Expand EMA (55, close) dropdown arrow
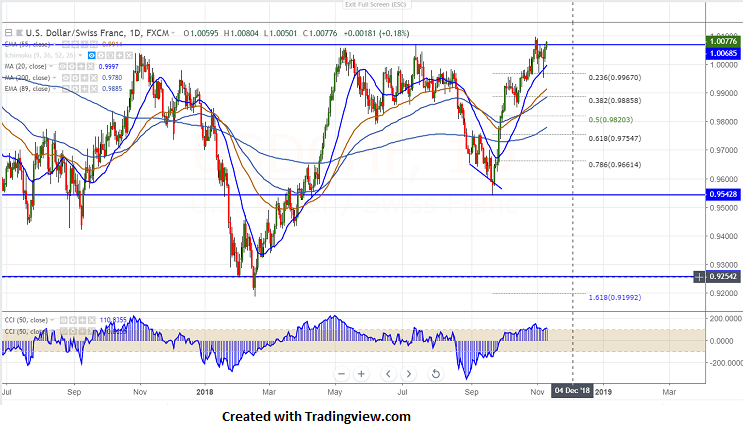Screen dimensions: 743x428 [54, 45]
